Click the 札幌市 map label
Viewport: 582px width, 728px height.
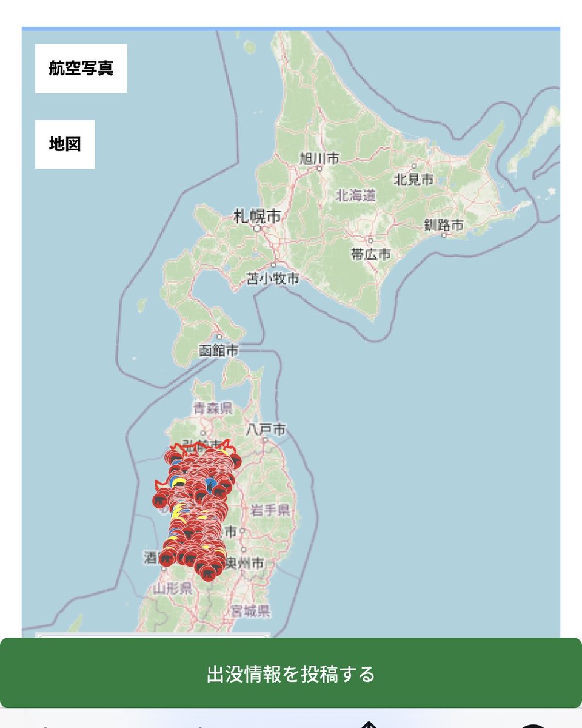258,216
